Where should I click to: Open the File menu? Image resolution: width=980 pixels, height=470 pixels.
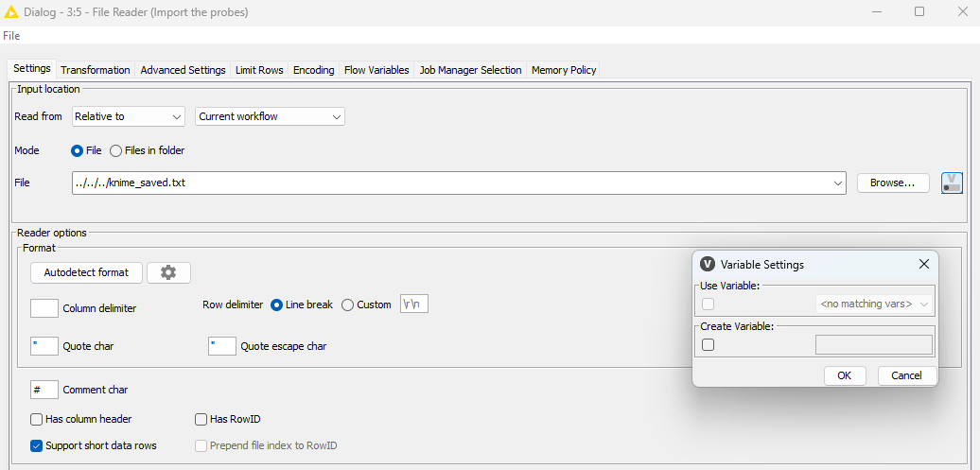(x=11, y=36)
